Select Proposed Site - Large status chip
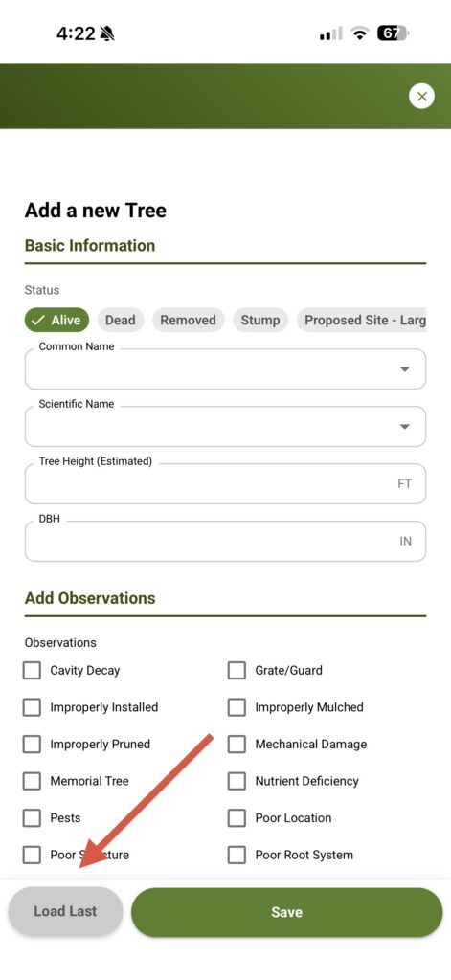The image size is (451, 980). click(x=362, y=320)
